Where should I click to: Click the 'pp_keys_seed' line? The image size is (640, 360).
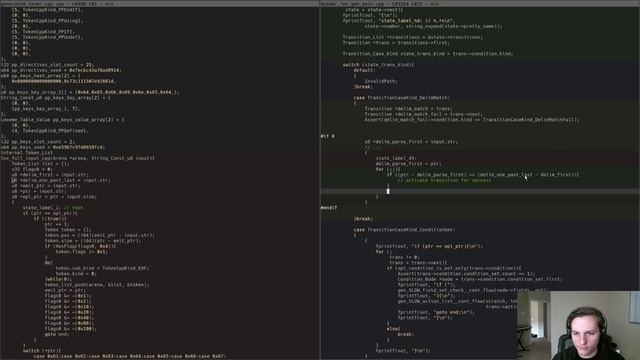coord(53,147)
